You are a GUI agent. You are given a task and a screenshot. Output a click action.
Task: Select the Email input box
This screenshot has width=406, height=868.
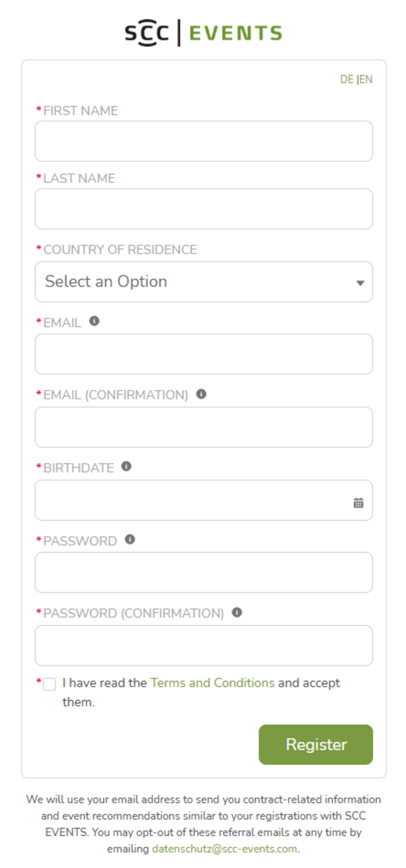point(203,354)
